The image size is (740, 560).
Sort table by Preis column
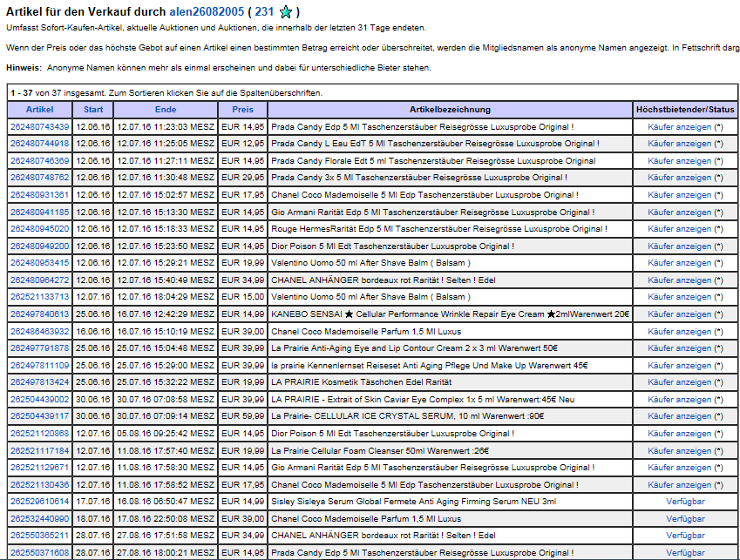[242, 110]
